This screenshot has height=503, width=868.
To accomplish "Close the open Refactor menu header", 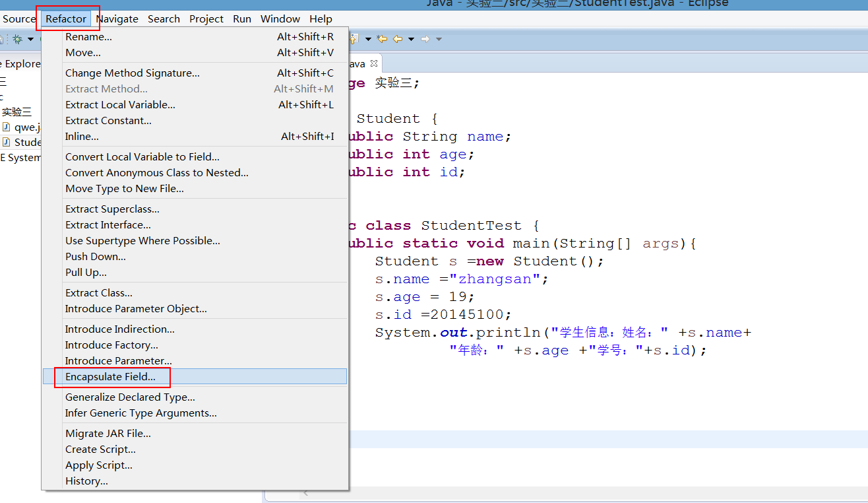I will point(66,19).
